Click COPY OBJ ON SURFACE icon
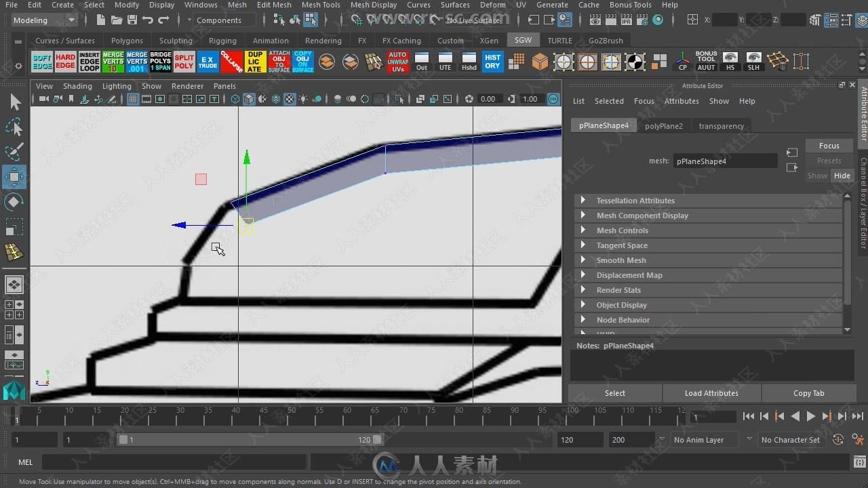 coord(303,62)
